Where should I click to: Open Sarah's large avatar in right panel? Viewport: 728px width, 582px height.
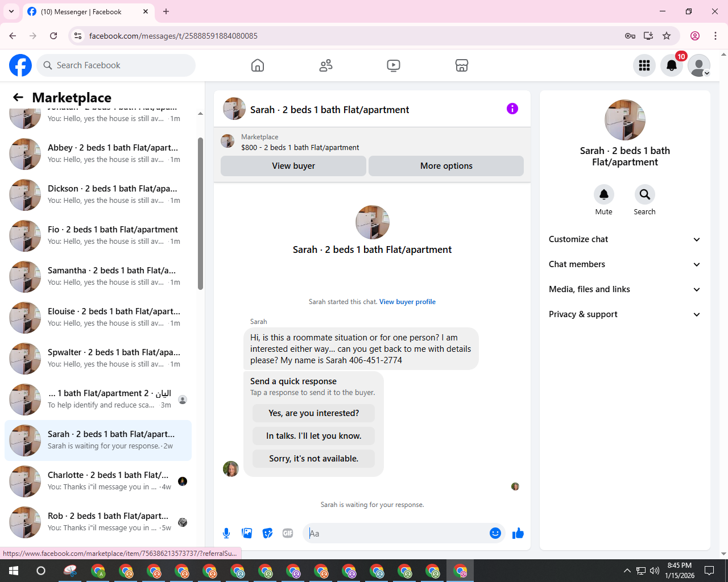[x=625, y=120]
